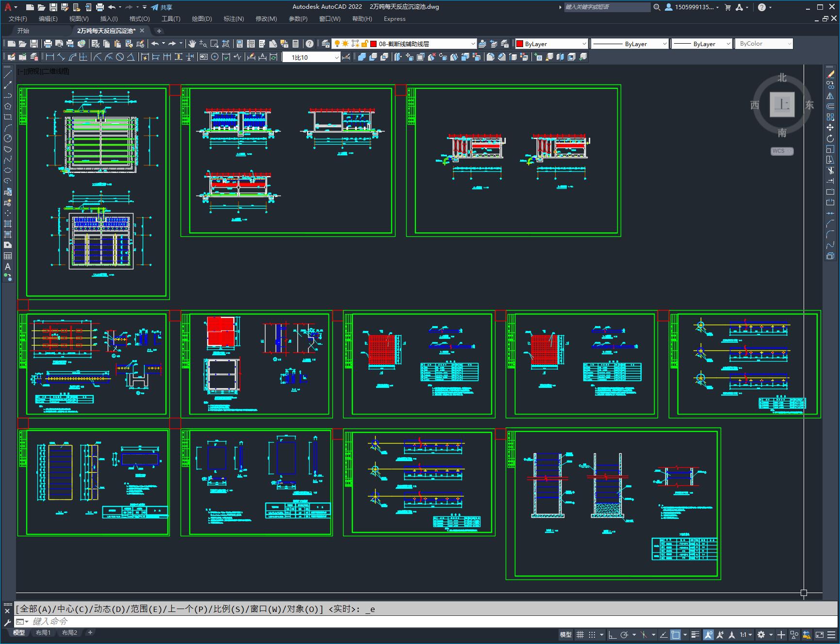Toggle object snap in status bar
The height and width of the screenshot is (644, 840).
tap(675, 635)
